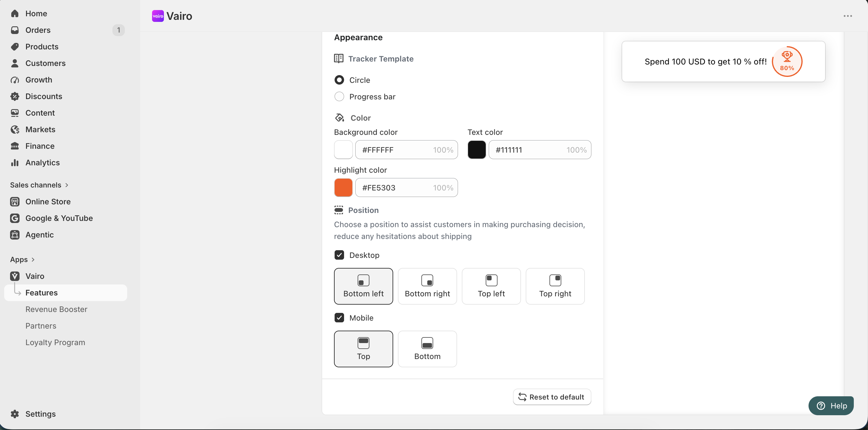This screenshot has height=430, width=868.
Task: Open the Settings gear icon
Action: [x=14, y=414]
